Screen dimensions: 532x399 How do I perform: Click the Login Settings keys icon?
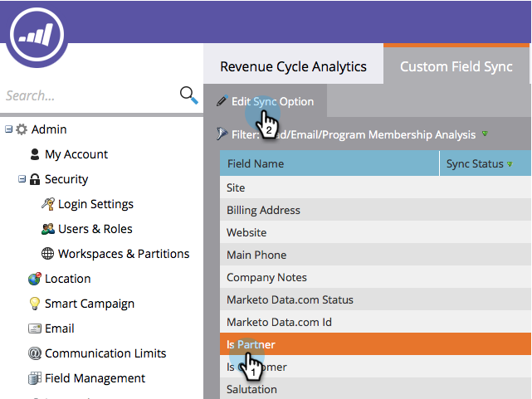point(48,204)
